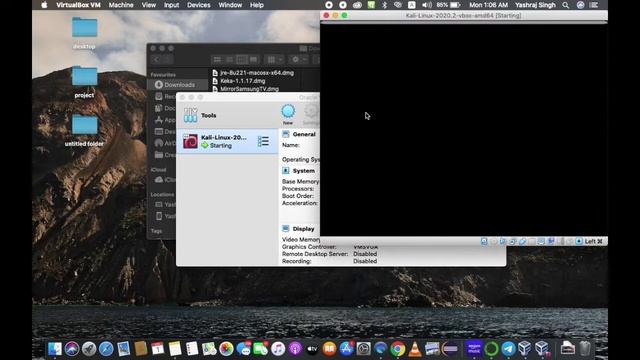Click the Yashraj Singh user menu
The image size is (640, 360).
[535, 5]
